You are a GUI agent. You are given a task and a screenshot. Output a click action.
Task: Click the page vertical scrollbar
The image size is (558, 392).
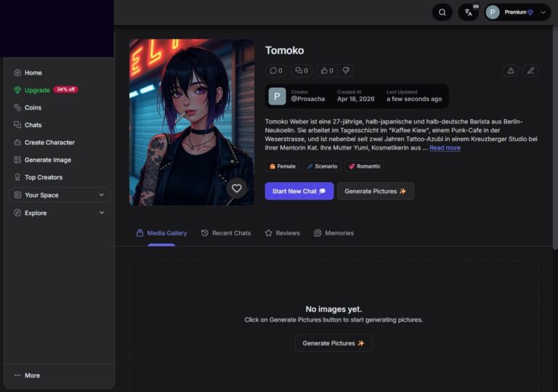click(x=555, y=137)
